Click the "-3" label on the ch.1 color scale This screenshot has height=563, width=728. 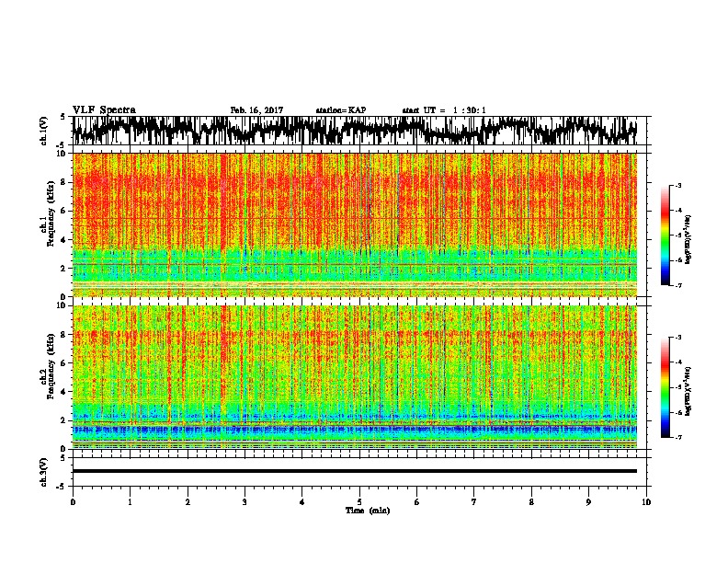[677, 185]
